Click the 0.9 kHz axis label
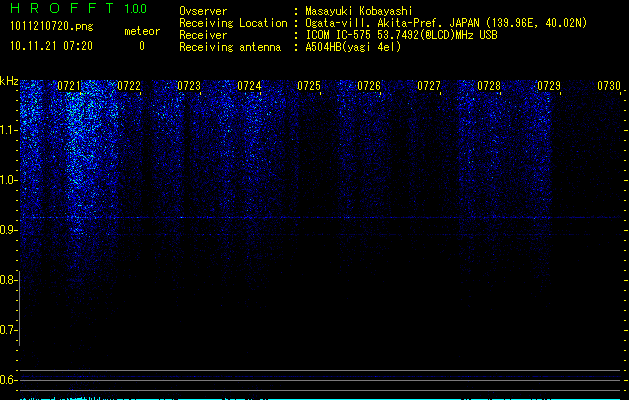The height and width of the screenshot is (400, 629). [8, 230]
